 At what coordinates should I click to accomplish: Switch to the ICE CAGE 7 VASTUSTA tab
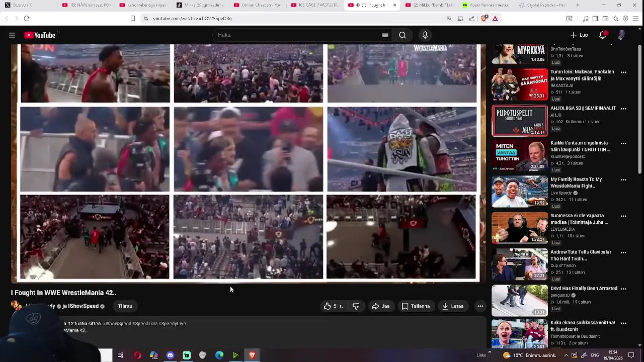click(x=314, y=5)
